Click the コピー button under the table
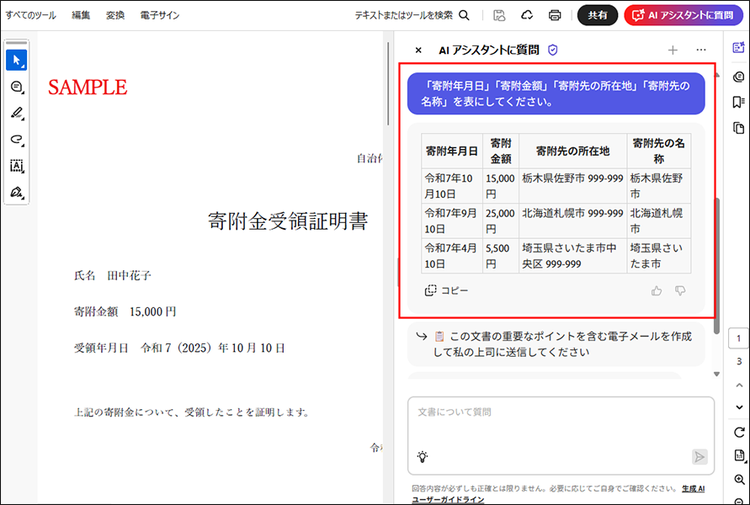The width and height of the screenshot is (750, 505). [446, 291]
